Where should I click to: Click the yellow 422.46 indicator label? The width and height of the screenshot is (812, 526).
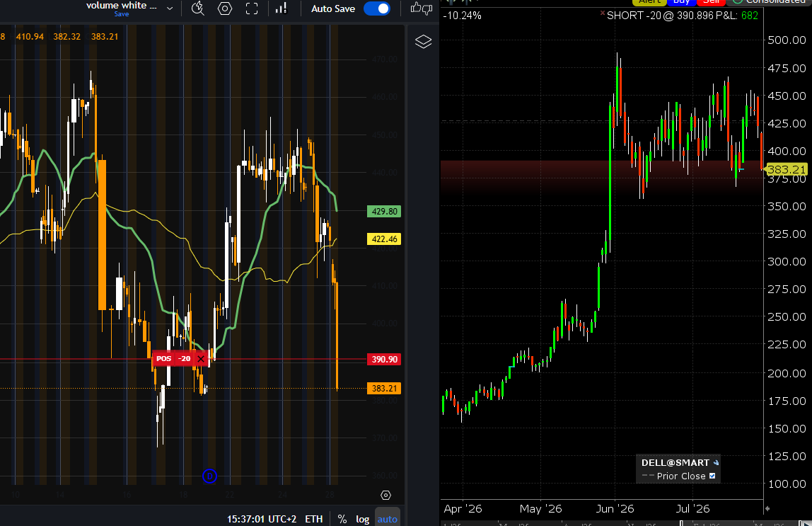[384, 239]
